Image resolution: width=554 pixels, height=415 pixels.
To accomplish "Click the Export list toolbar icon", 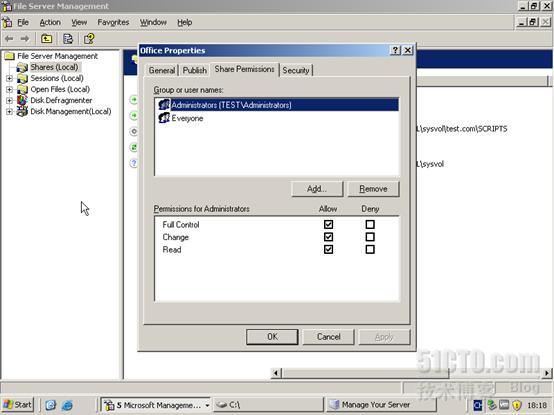I will [x=67, y=38].
